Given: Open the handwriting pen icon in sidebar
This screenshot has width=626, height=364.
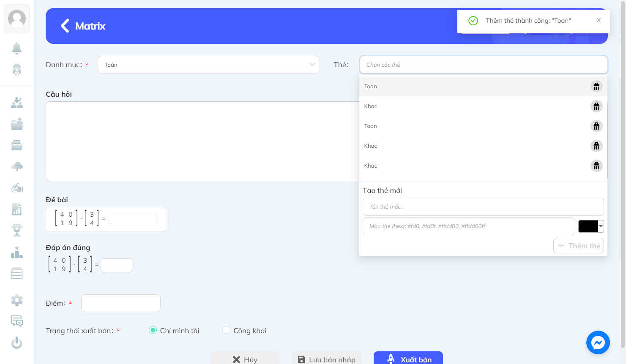Looking at the screenshot, I should click(17, 188).
